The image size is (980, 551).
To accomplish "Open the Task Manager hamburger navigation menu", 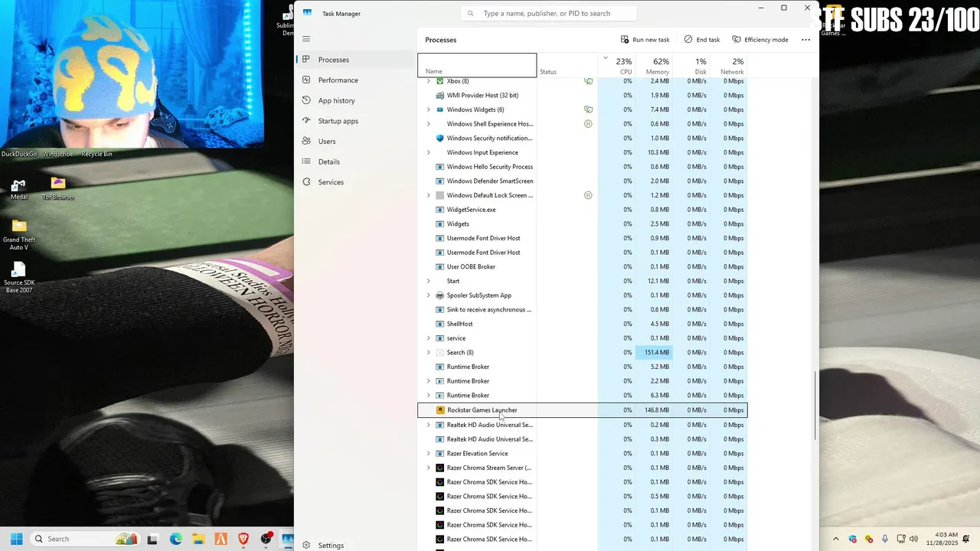I will click(306, 39).
